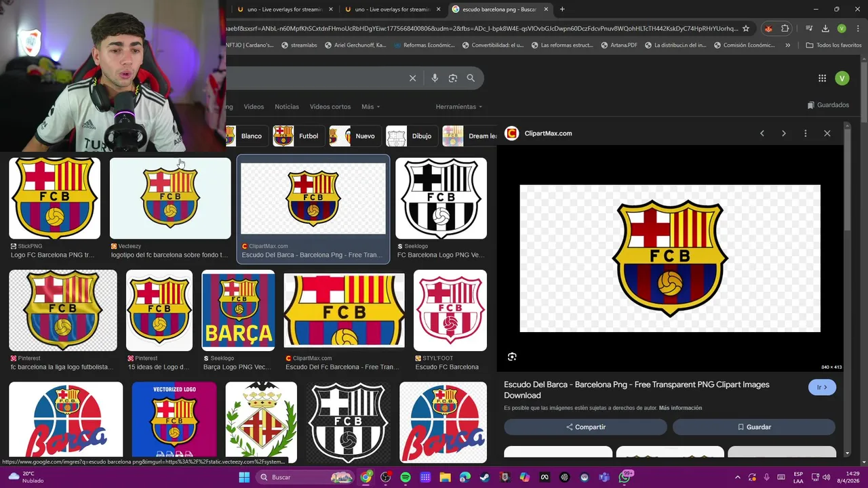
Task: Open WhatsApp from the taskbar
Action: [625, 477]
